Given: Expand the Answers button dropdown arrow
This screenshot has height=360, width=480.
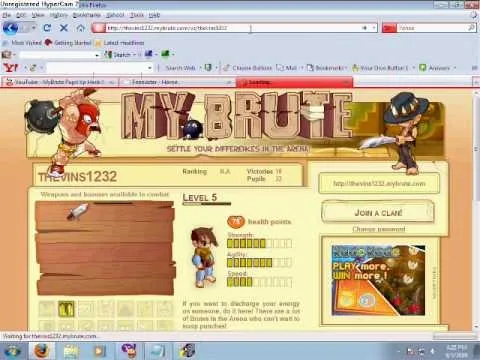Looking at the screenshot, I should (x=454, y=68).
